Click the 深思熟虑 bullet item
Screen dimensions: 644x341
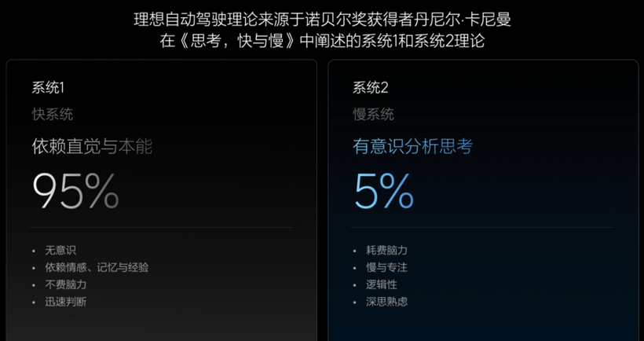click(386, 302)
